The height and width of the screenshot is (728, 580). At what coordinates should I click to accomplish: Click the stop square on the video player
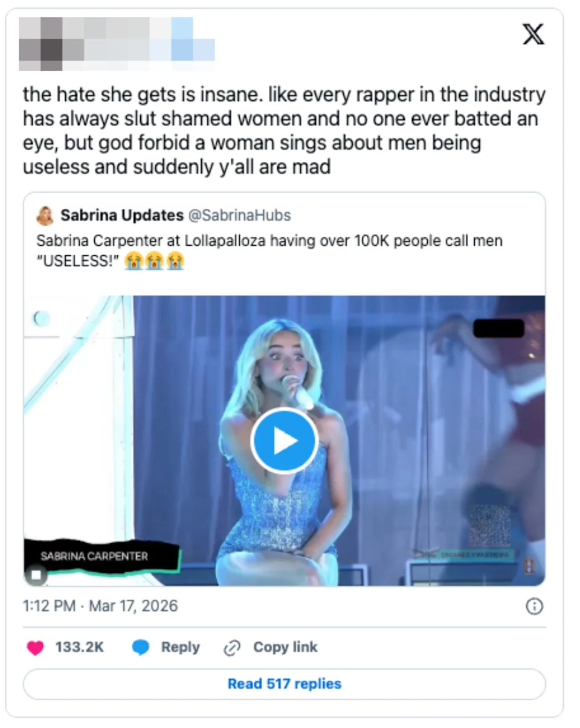36,575
